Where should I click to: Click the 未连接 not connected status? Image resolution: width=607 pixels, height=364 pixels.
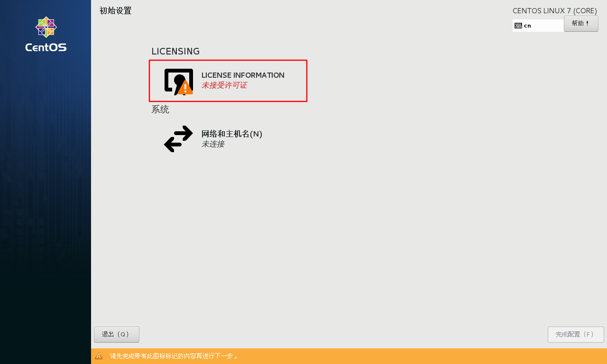[213, 144]
